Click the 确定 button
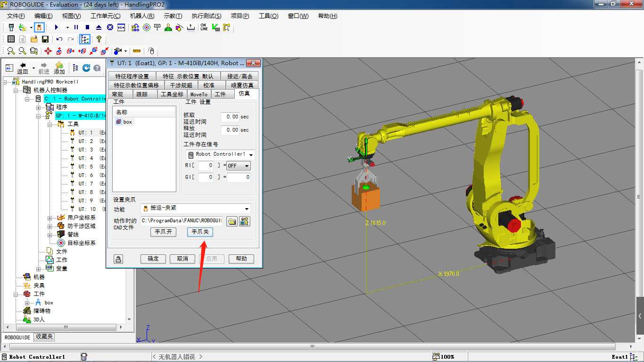The width and height of the screenshot is (644, 362). (x=153, y=259)
